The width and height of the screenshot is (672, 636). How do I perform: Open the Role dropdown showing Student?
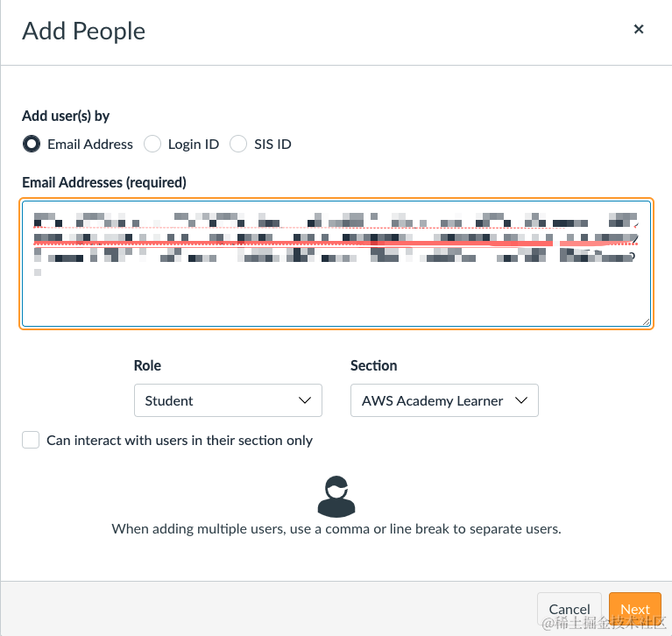[x=228, y=400]
